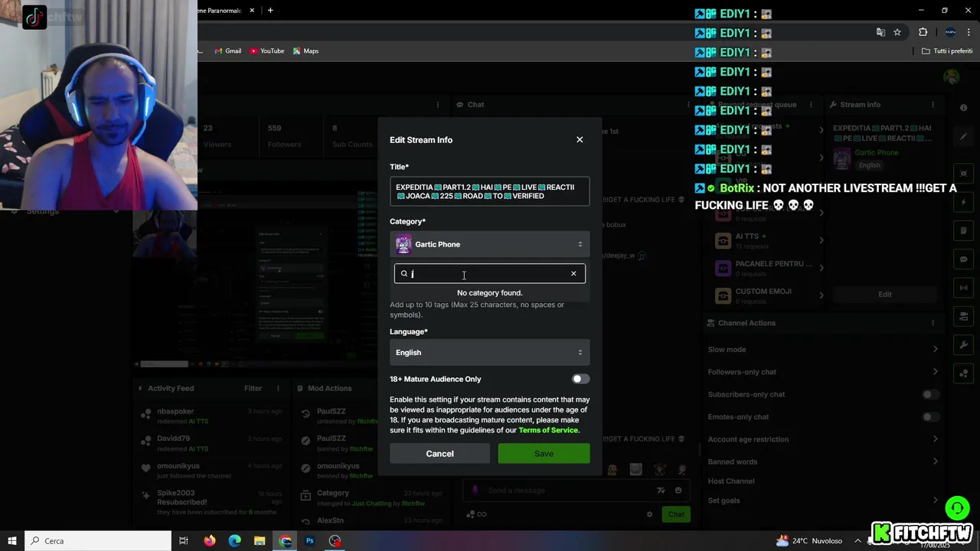Screen dimensions: 980x551
Task: Toggle Subscribers-only chat switch
Action: pos(929,394)
